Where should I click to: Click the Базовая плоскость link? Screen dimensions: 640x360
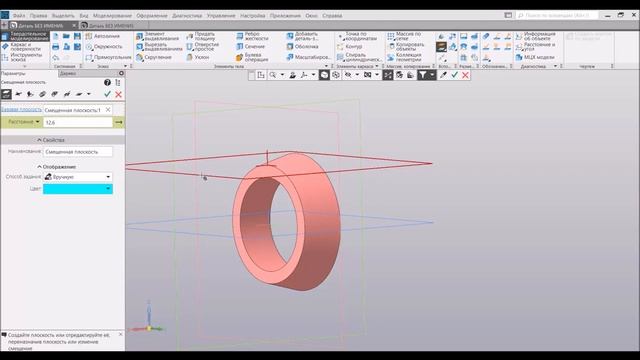coord(21,110)
